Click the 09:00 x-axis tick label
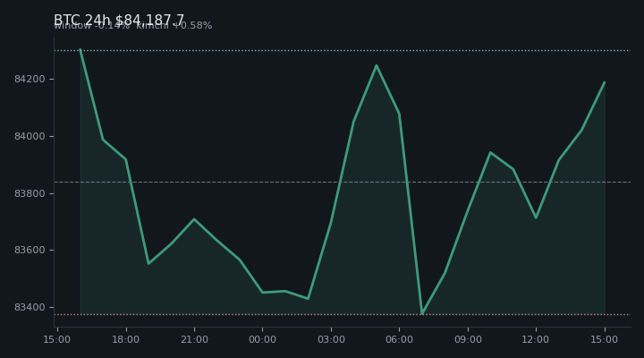The width and height of the screenshot is (644, 358). click(468, 339)
